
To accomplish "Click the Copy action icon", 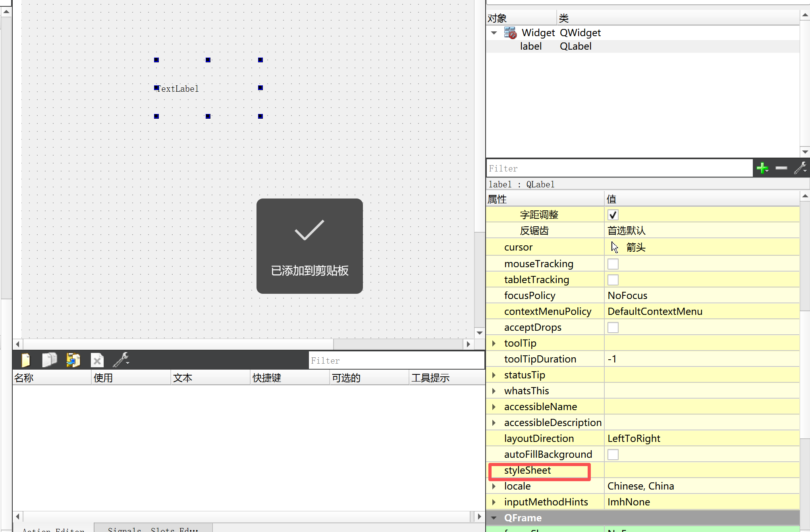I will 50,360.
